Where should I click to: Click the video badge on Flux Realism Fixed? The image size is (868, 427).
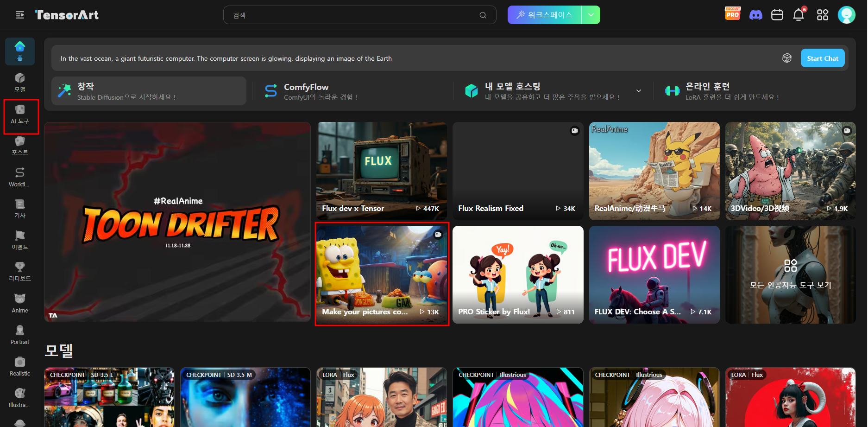click(x=574, y=131)
